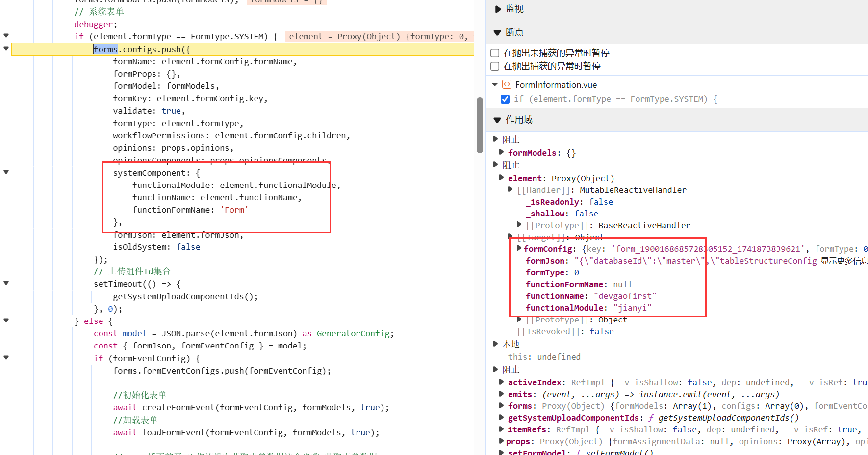The height and width of the screenshot is (455, 868).
Task: Enable pause on uncaught exceptions checkbox
Action: tap(495, 53)
